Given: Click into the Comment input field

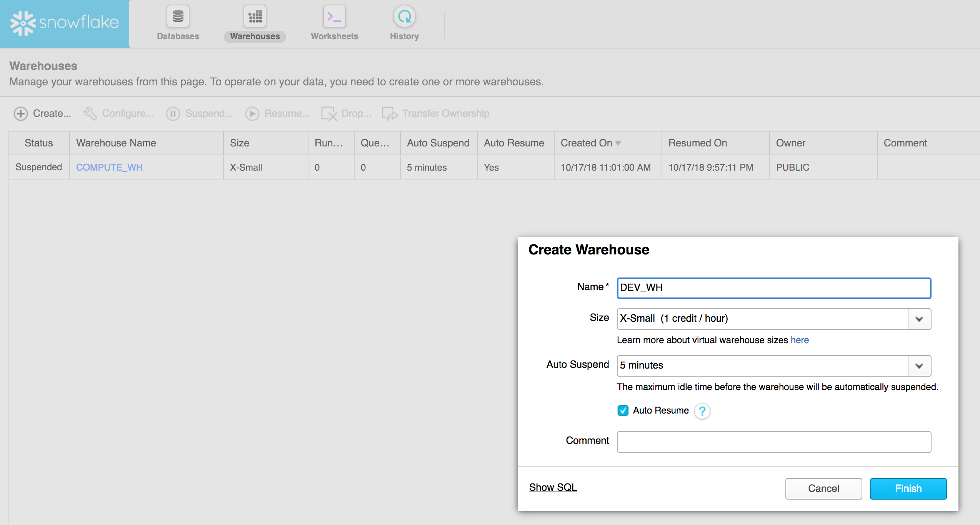Looking at the screenshot, I should [774, 442].
